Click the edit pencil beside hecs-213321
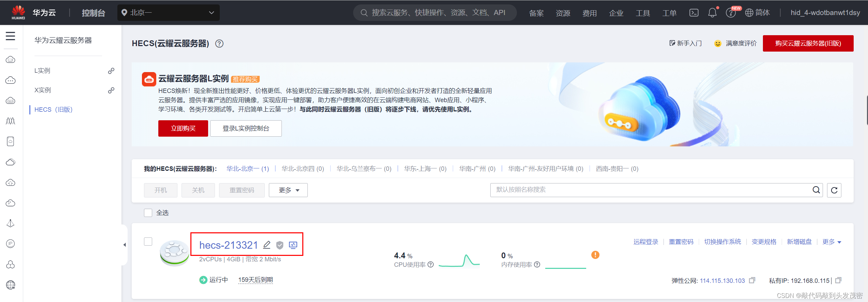The image size is (868, 302). pos(267,245)
